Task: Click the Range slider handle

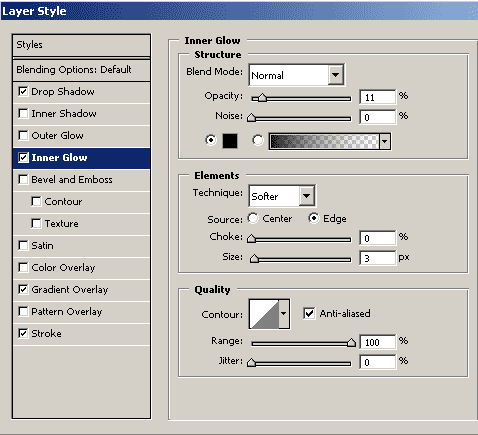Action: click(351, 343)
